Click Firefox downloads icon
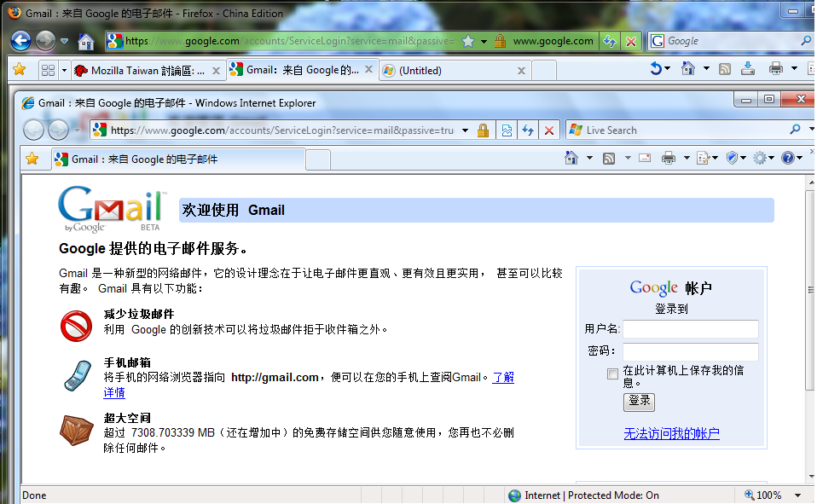This screenshot has width=817, height=504. click(748, 68)
